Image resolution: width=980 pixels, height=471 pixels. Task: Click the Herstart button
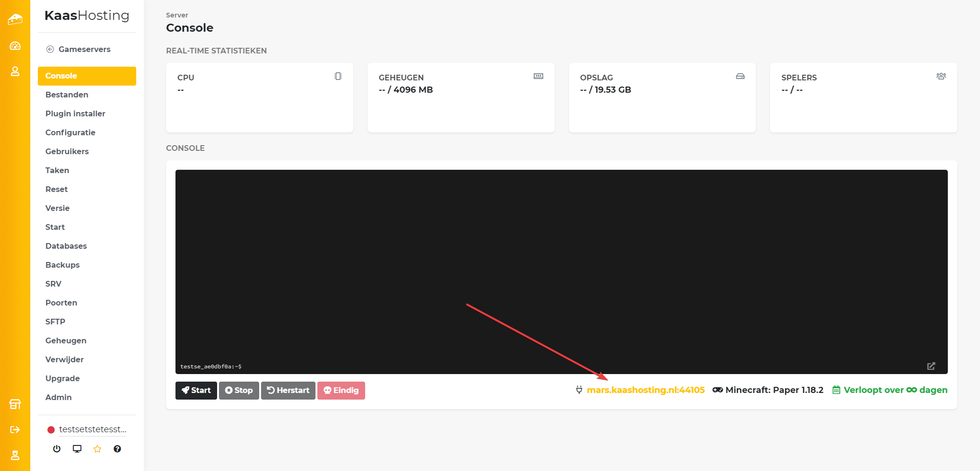pyautogui.click(x=288, y=391)
